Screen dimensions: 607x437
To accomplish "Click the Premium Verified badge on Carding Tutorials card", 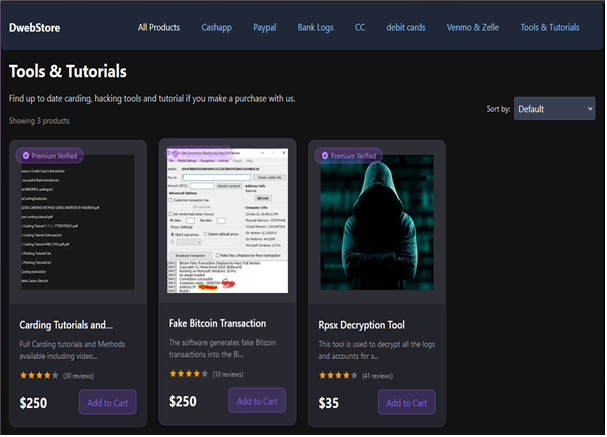I will (50, 156).
